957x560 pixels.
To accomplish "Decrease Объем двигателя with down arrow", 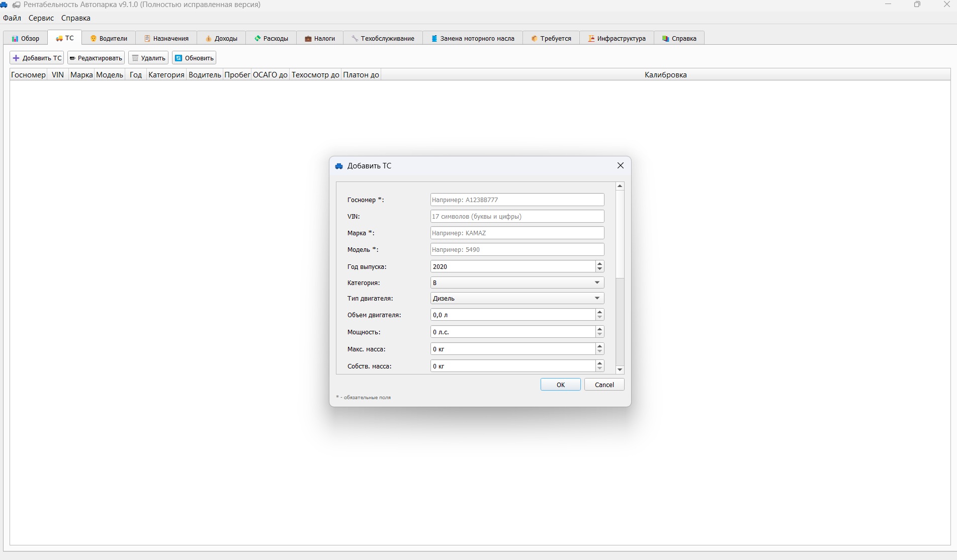I will click(x=599, y=318).
